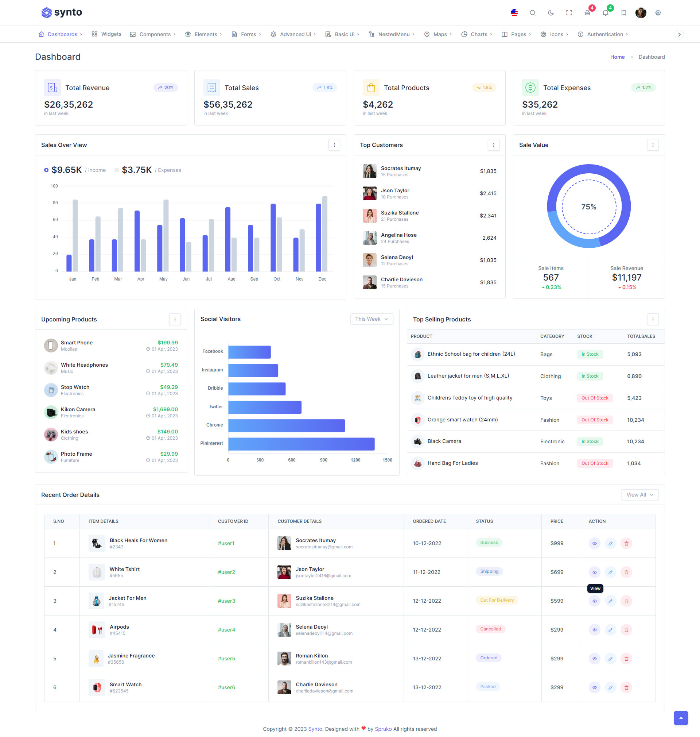The height and width of the screenshot is (737, 700).
Task: Select the Expenses radio in Sales Over View
Action: [x=116, y=170]
